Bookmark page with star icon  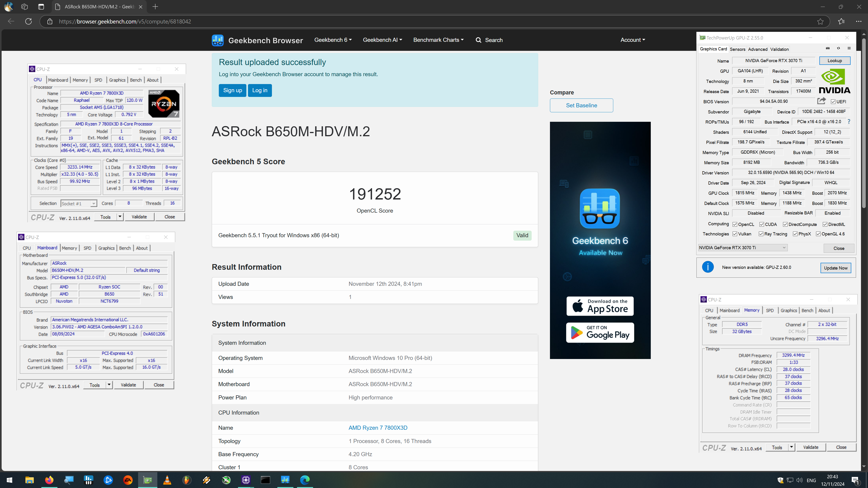point(820,21)
